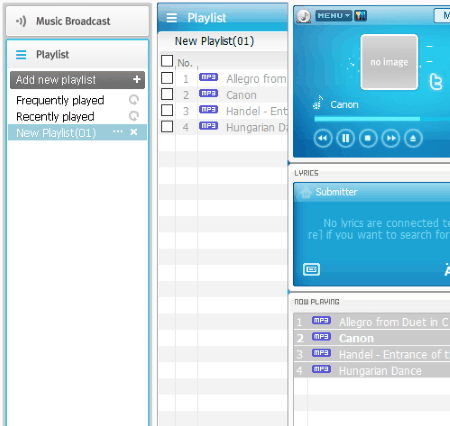450x426 pixels.
Task: Click the Canon song title in player
Action: pos(344,105)
